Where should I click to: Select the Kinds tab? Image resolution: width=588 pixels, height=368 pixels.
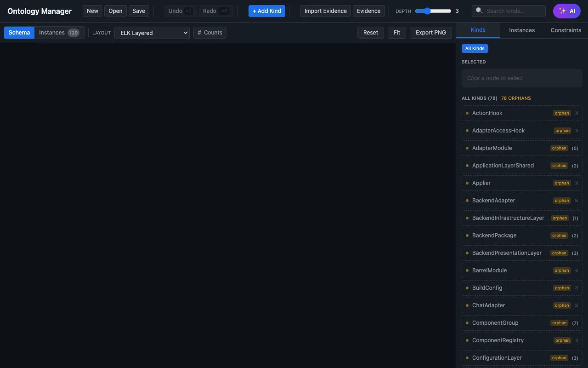tap(478, 30)
